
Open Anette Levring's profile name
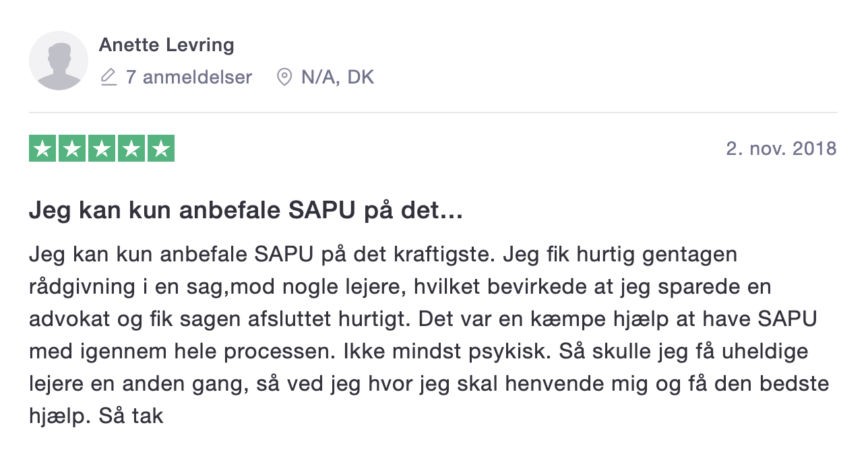pos(166,45)
